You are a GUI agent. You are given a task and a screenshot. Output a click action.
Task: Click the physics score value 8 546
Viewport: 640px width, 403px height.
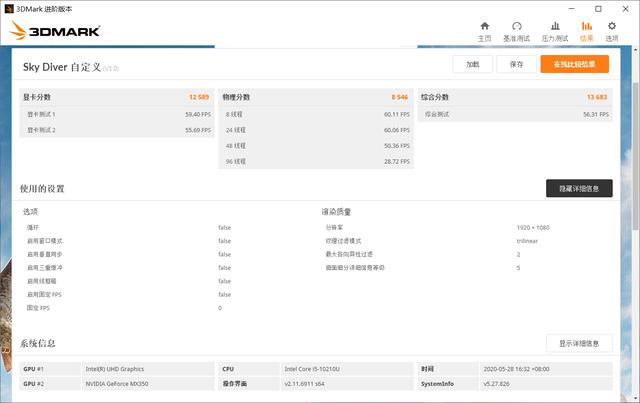(400, 97)
